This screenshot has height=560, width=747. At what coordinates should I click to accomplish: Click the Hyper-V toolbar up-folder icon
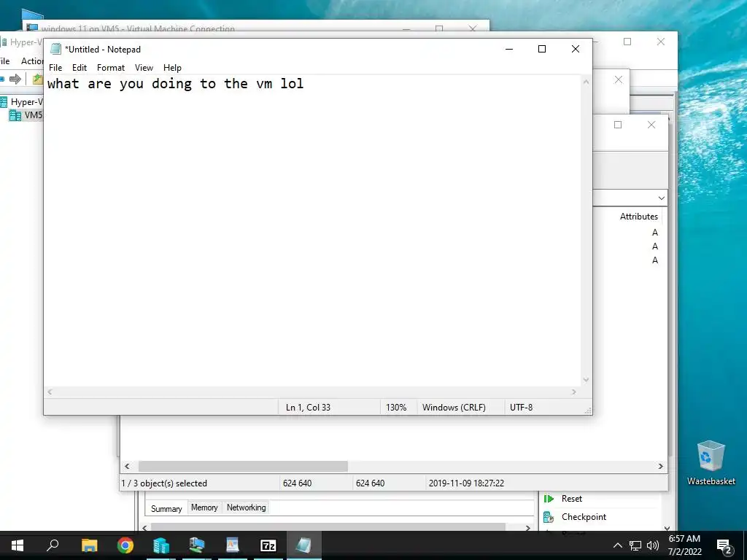coord(37,79)
